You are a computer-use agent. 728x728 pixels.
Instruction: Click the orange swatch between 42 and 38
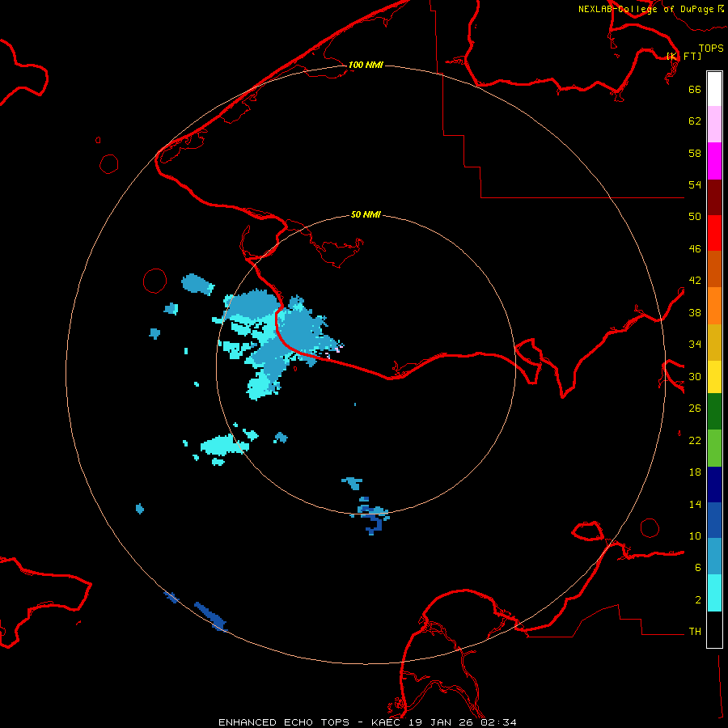[714, 306]
